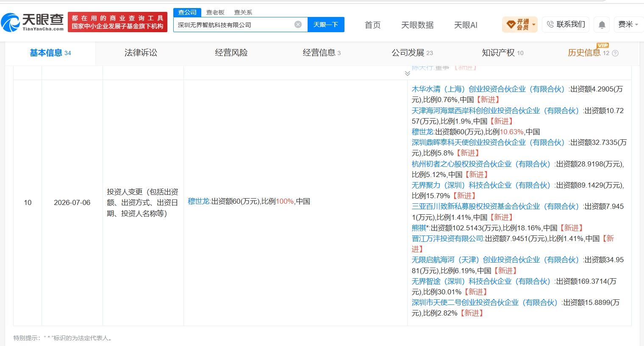644x346 pixels.
Task: Open 无界聚力（深圳）科技合伙企业 link
Action: coord(483,185)
